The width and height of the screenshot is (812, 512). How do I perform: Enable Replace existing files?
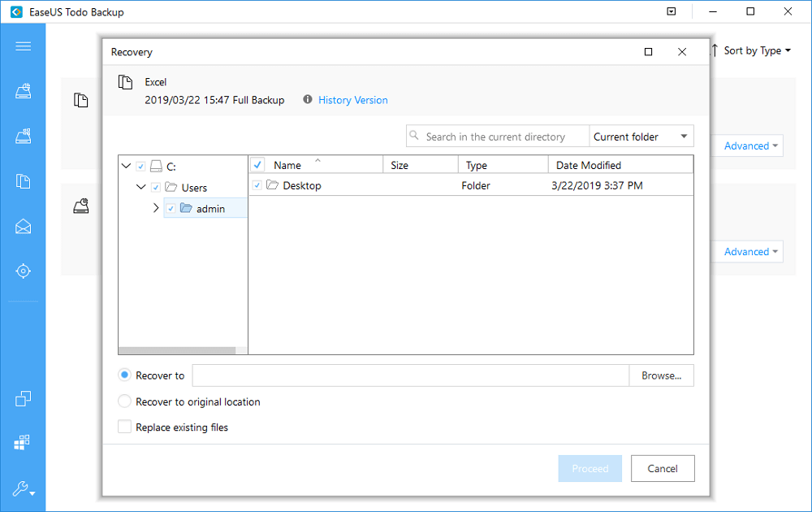tap(124, 427)
